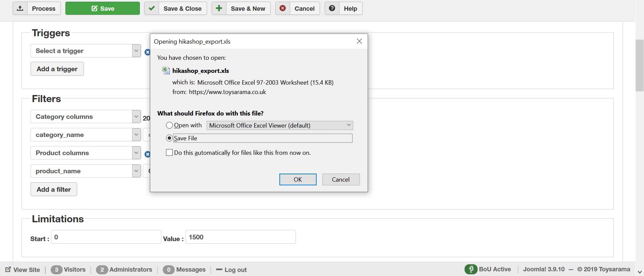
Task: Expand the Product columns dropdown
Action: [x=86, y=153]
